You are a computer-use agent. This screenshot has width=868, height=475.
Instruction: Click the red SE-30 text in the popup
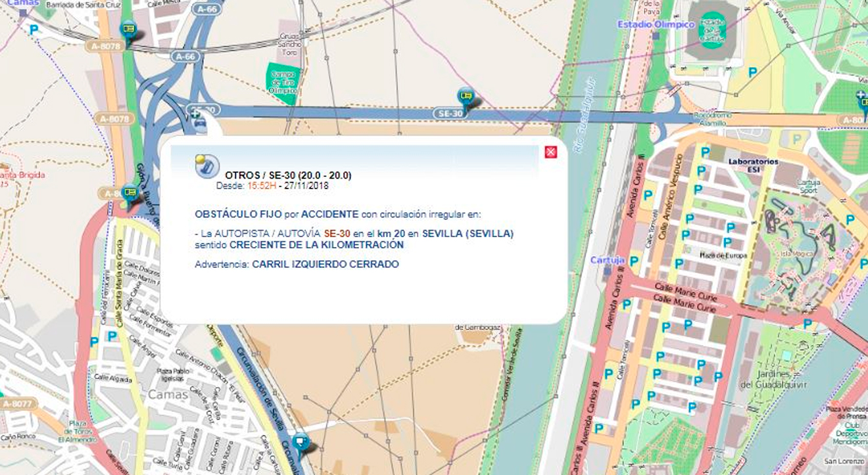click(337, 233)
